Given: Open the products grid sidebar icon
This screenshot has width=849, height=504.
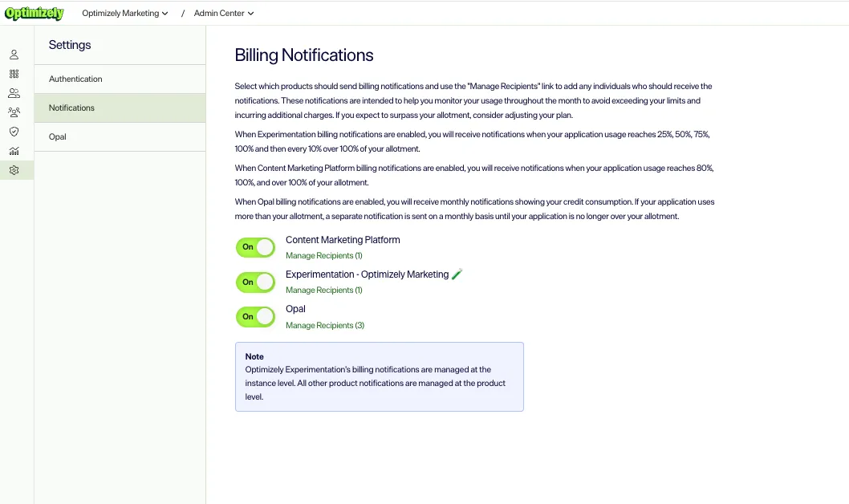Looking at the screenshot, I should 14,74.
